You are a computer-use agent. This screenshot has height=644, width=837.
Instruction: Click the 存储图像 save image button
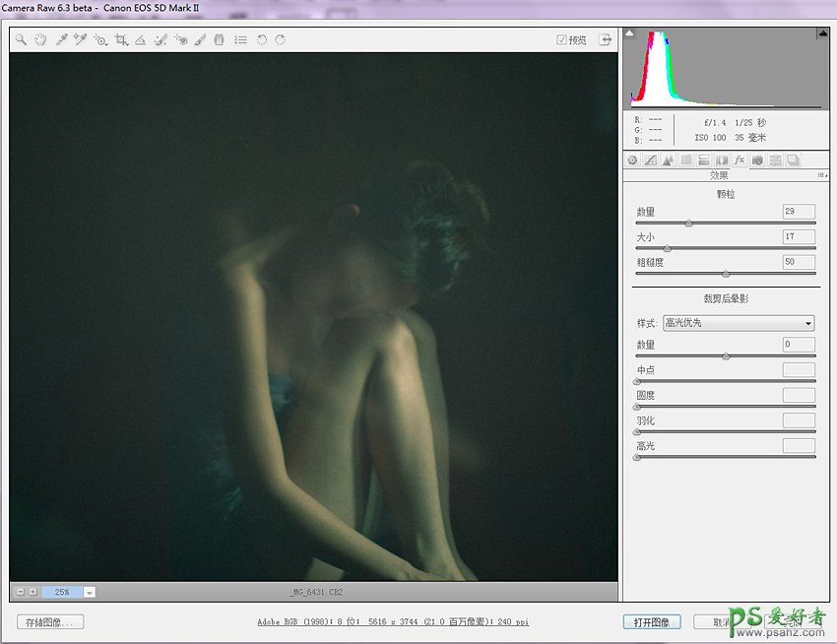pyautogui.click(x=50, y=622)
